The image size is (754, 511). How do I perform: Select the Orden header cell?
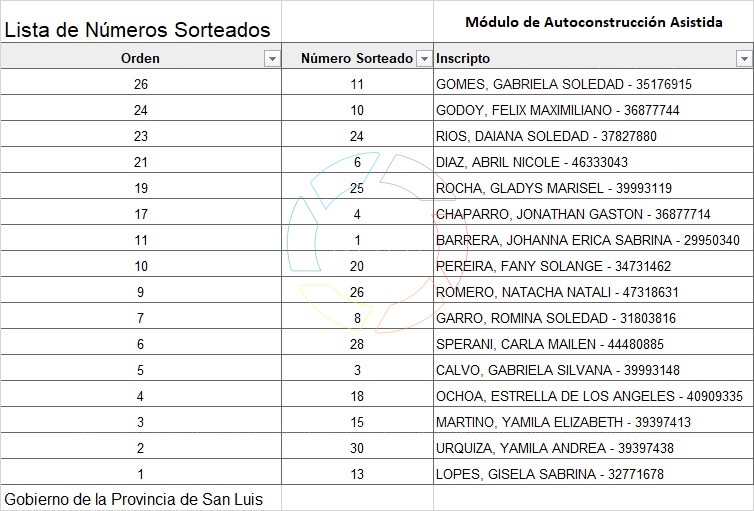click(140, 58)
